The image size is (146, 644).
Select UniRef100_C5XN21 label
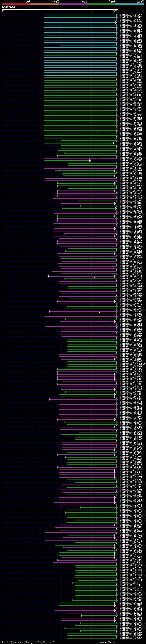click(131, 133)
